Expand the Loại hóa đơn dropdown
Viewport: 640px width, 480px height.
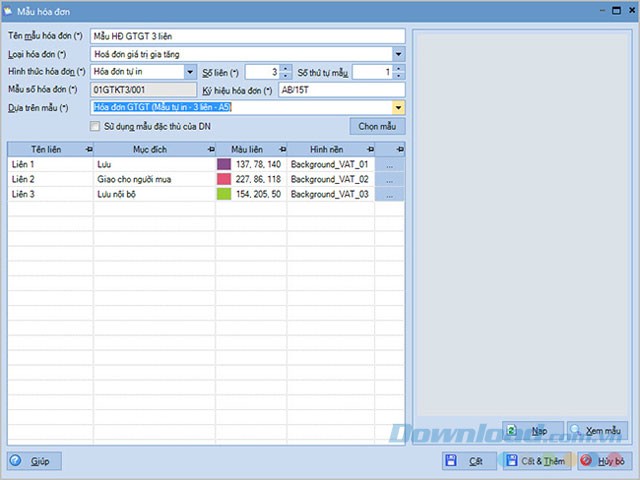(x=398, y=54)
